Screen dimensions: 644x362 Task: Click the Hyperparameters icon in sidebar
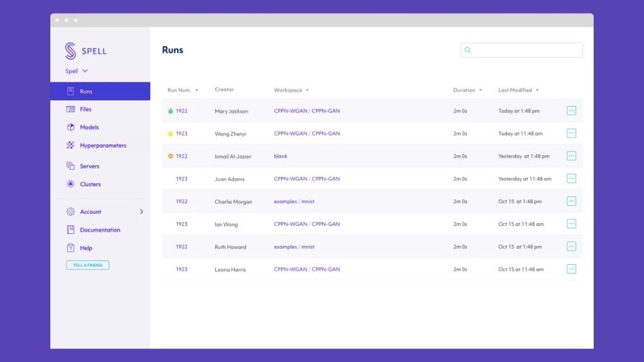70,145
